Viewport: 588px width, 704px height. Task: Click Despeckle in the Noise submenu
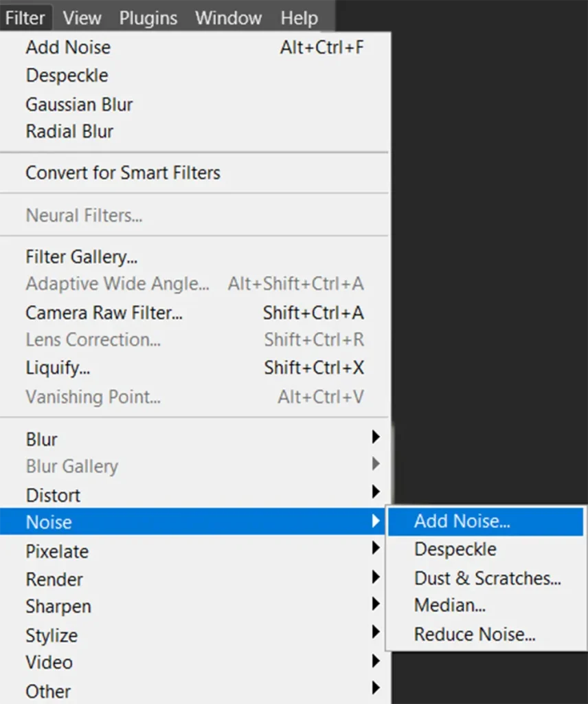455,549
